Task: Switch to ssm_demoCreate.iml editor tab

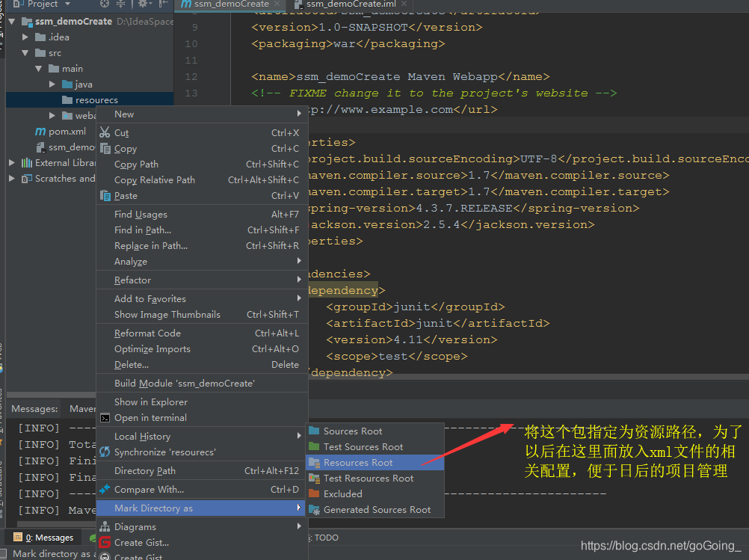Action: click(x=351, y=4)
